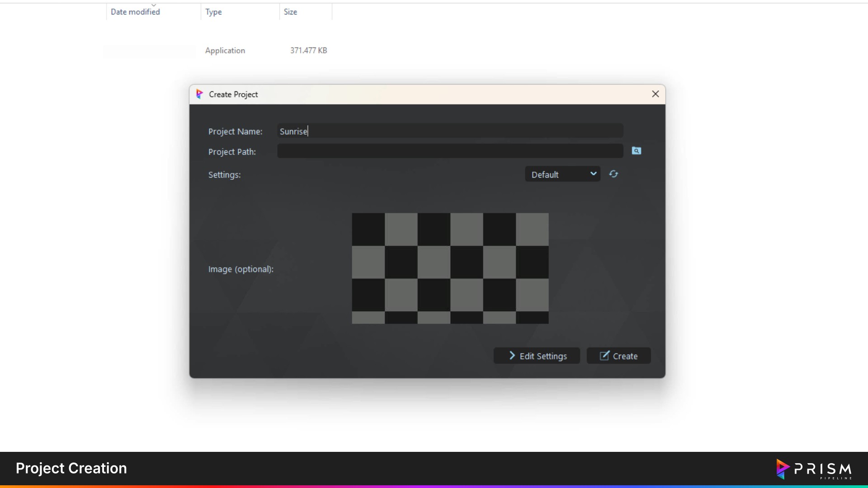Select the Application file row

225,51
